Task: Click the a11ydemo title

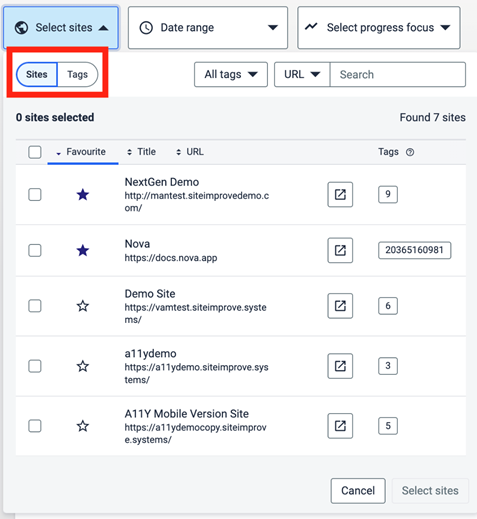Action: click(x=150, y=353)
